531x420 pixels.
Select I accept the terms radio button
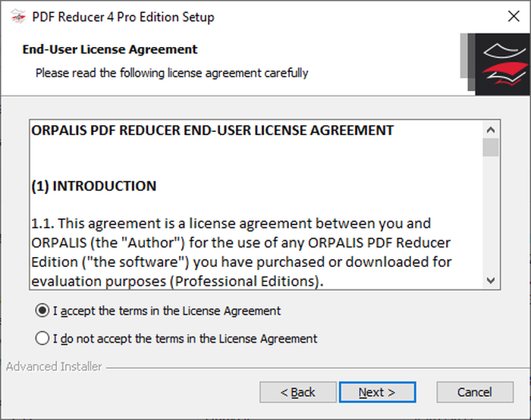pyautogui.click(x=42, y=310)
